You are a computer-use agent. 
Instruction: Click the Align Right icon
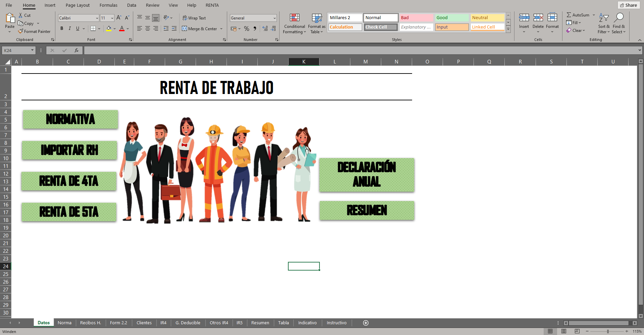pos(156,29)
